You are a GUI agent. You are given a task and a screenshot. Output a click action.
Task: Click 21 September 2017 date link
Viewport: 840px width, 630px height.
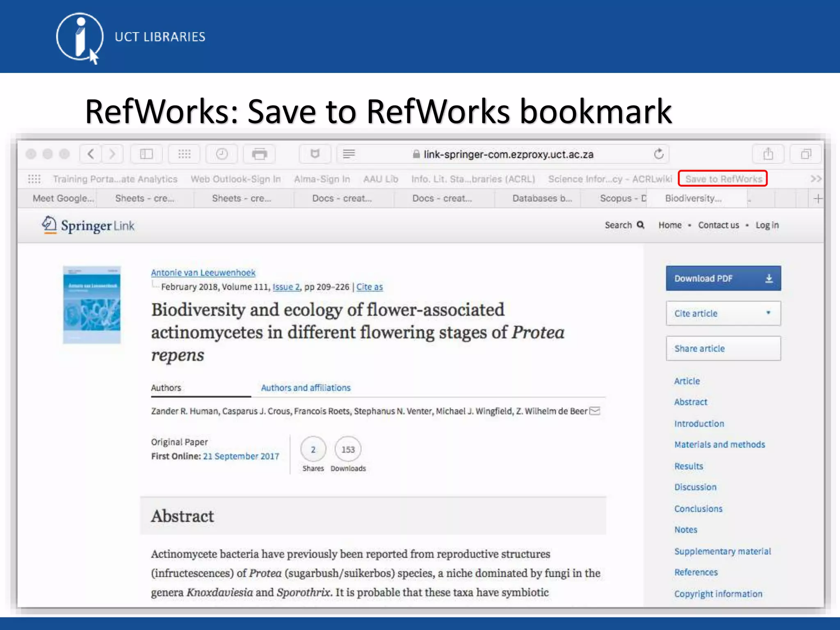tap(241, 456)
